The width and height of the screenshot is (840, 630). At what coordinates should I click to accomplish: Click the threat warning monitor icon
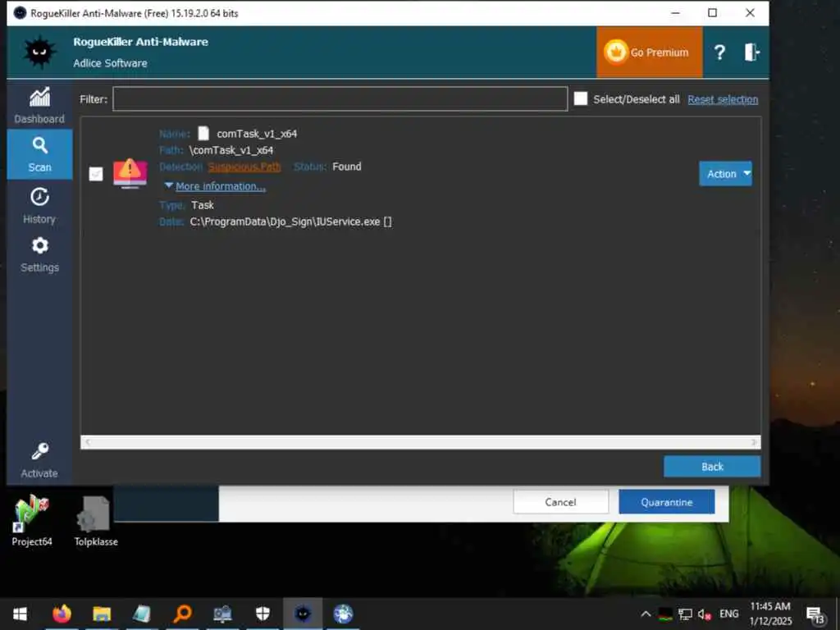pos(130,172)
